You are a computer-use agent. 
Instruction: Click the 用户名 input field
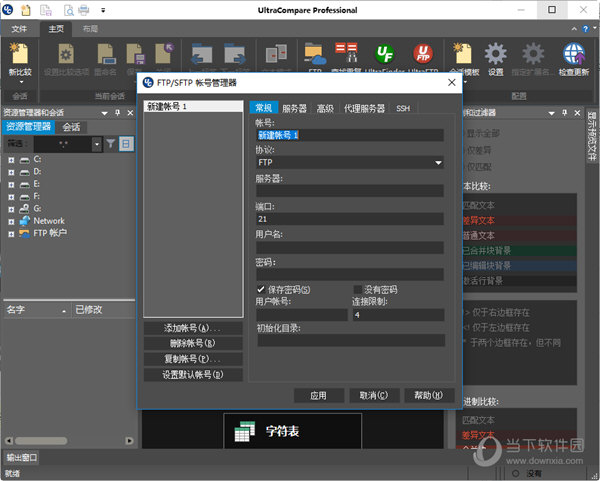[x=350, y=247]
